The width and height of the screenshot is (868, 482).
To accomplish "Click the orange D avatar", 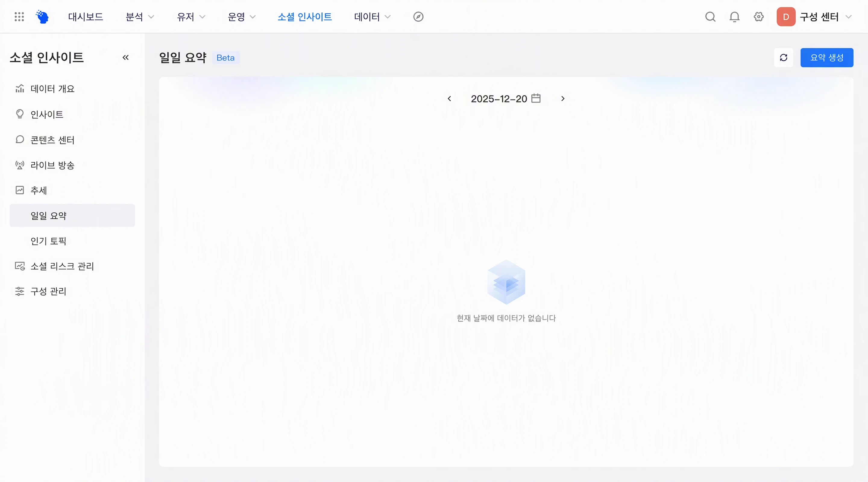I will (x=786, y=17).
